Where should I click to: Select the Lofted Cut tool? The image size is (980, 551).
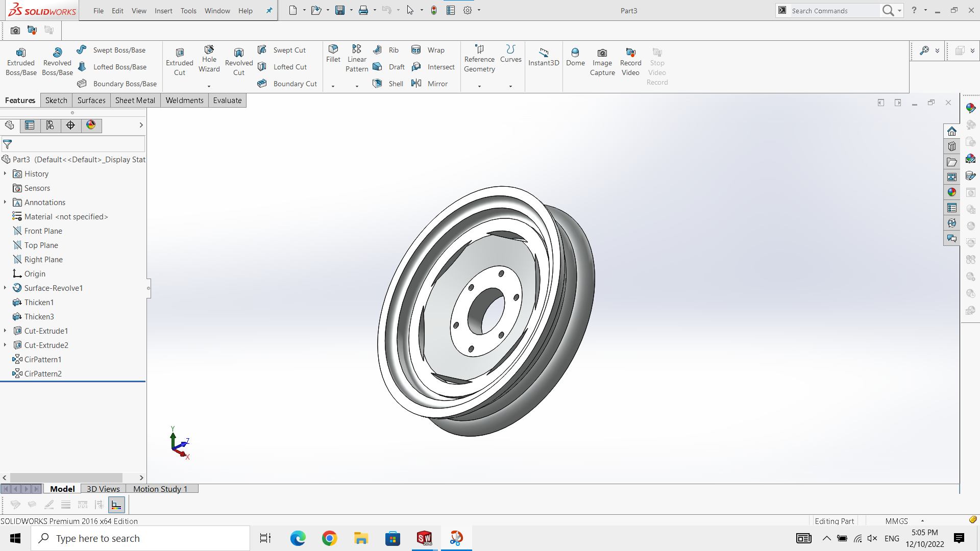(x=282, y=67)
